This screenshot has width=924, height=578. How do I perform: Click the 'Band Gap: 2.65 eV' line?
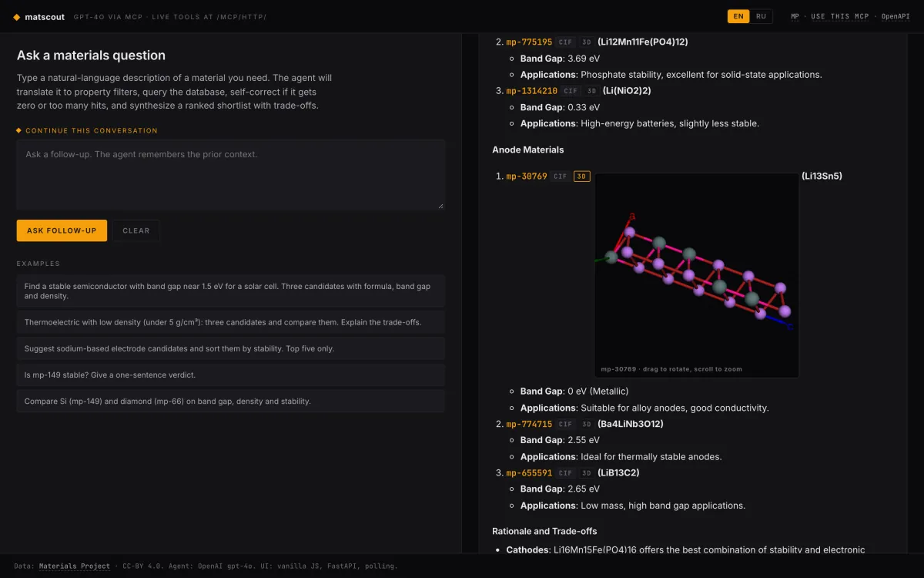(x=560, y=489)
